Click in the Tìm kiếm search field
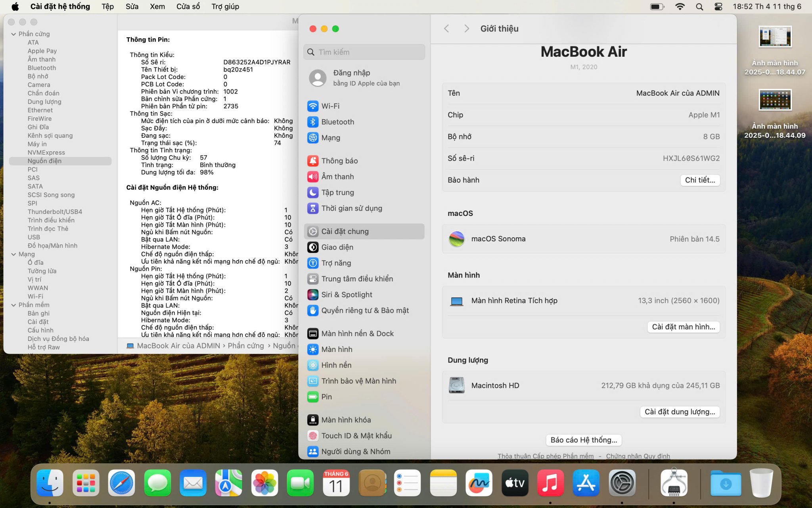812x508 pixels. point(364,52)
